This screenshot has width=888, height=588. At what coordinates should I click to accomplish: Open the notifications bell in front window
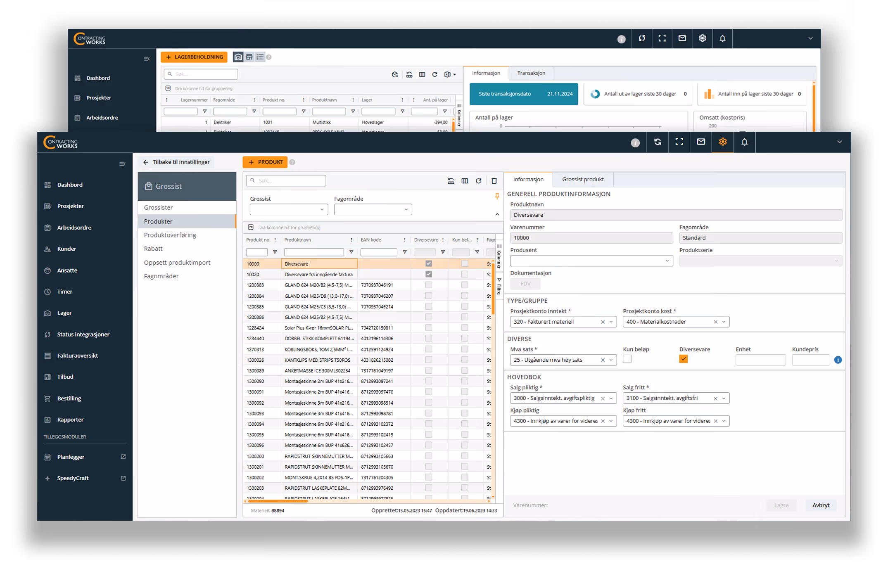(744, 142)
